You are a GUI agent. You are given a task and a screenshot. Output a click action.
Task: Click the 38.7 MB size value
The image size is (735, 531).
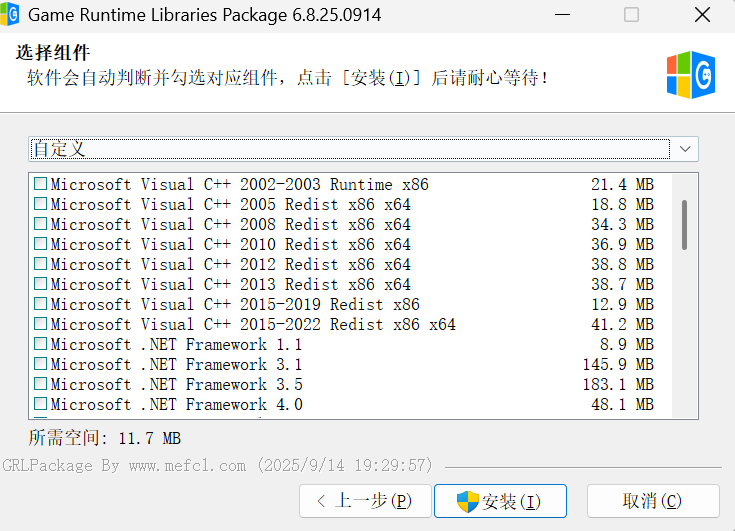pyautogui.click(x=622, y=284)
